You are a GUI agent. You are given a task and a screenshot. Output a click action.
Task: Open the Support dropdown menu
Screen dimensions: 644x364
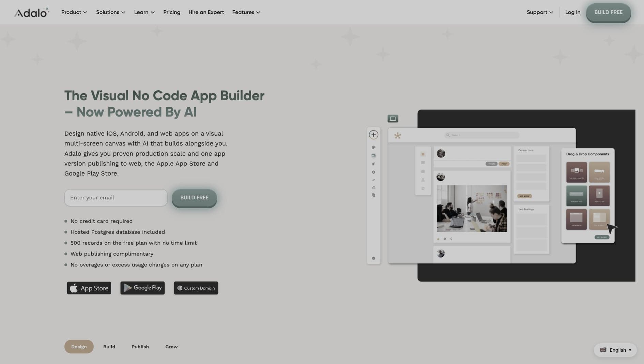tap(540, 12)
